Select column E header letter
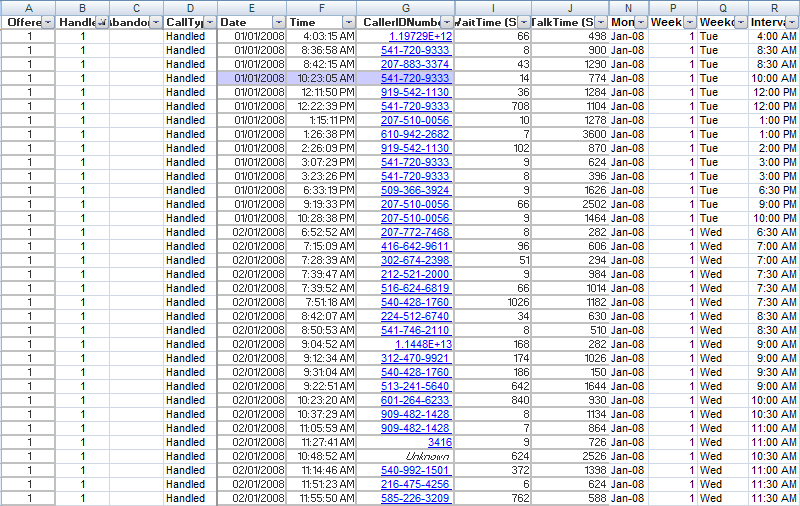 click(251, 7)
